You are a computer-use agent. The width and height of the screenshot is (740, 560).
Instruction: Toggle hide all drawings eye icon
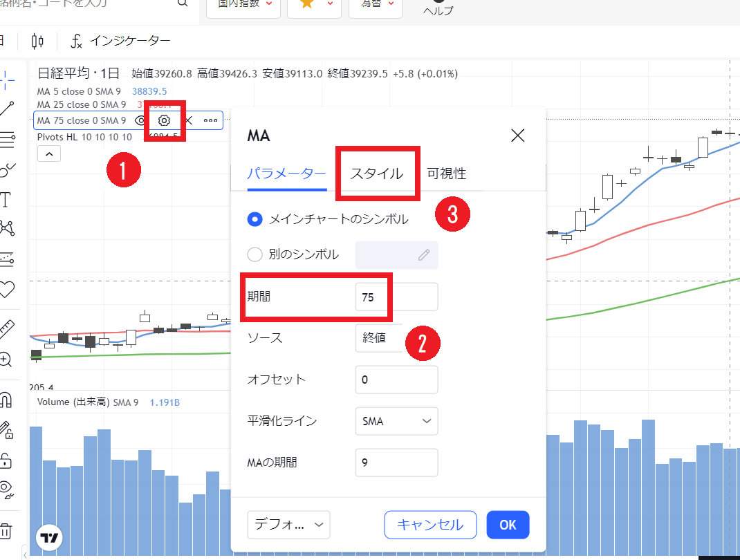coord(7,490)
